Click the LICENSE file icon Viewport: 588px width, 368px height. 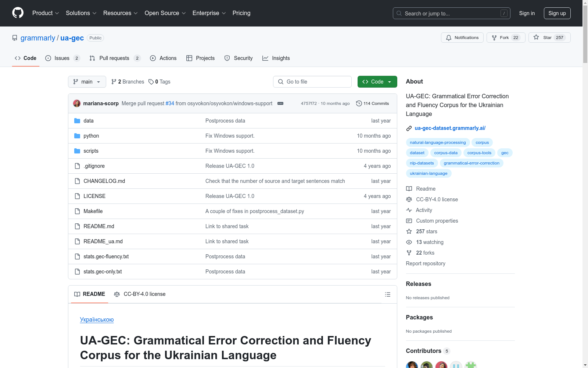[77, 196]
